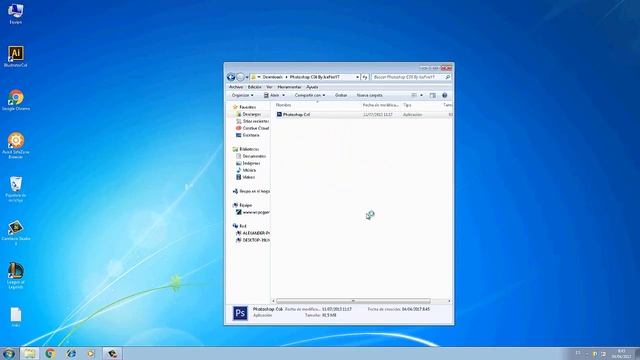Select Equipo in the navigation pane

[242, 205]
